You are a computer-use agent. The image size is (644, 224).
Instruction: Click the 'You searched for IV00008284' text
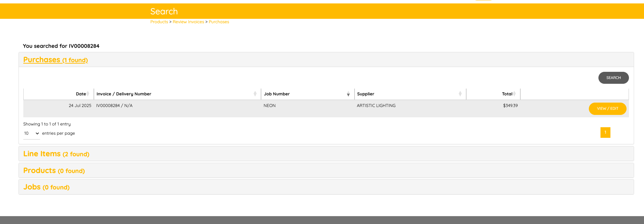(61, 46)
